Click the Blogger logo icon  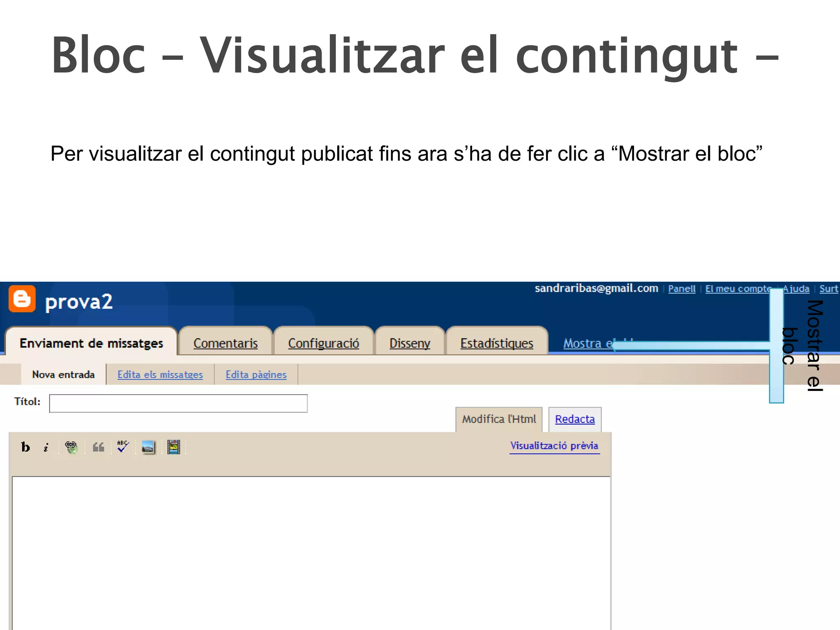click(x=22, y=299)
